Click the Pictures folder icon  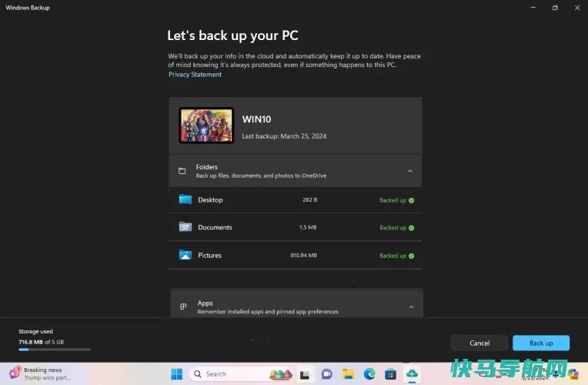185,255
